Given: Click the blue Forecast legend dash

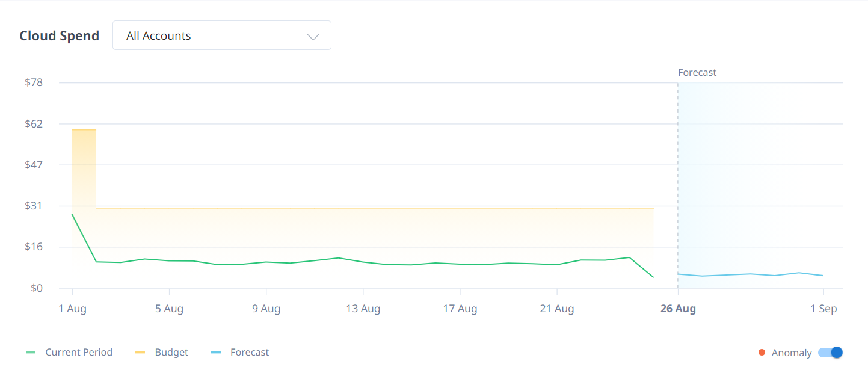Looking at the screenshot, I should click(216, 352).
